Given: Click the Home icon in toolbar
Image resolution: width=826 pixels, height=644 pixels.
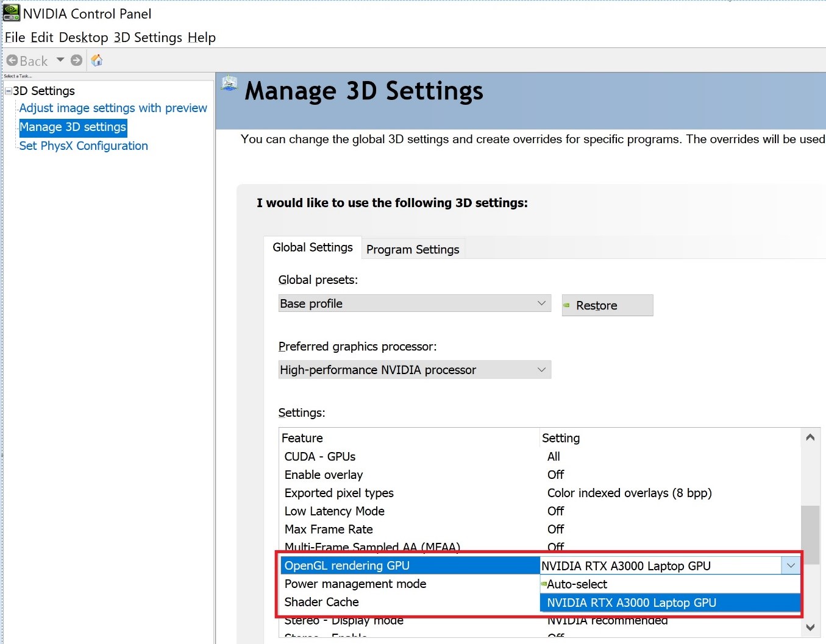Looking at the screenshot, I should point(96,60).
